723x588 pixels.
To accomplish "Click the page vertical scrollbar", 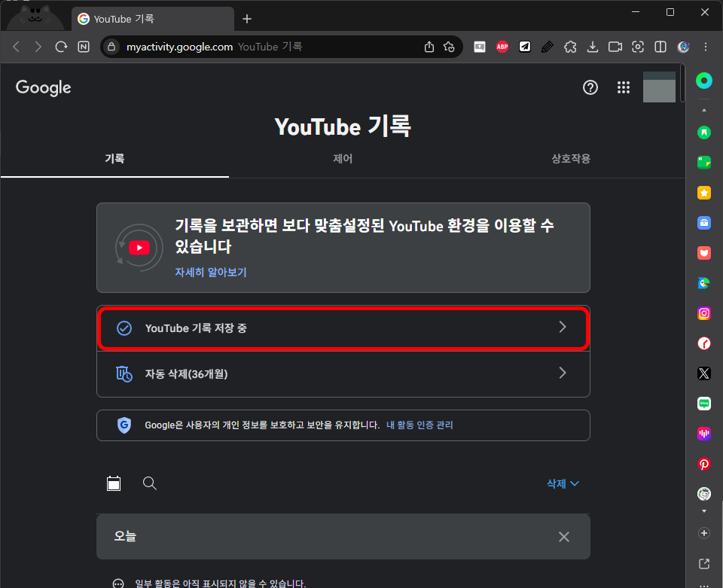I will click(x=682, y=83).
